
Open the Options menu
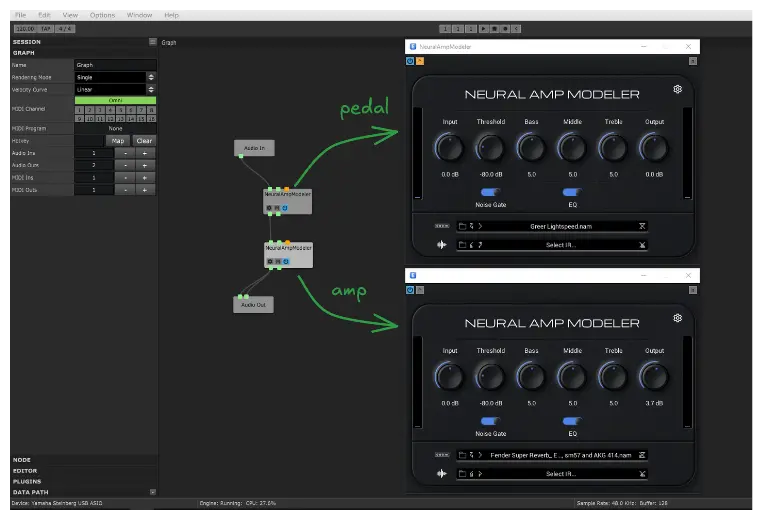click(x=102, y=15)
